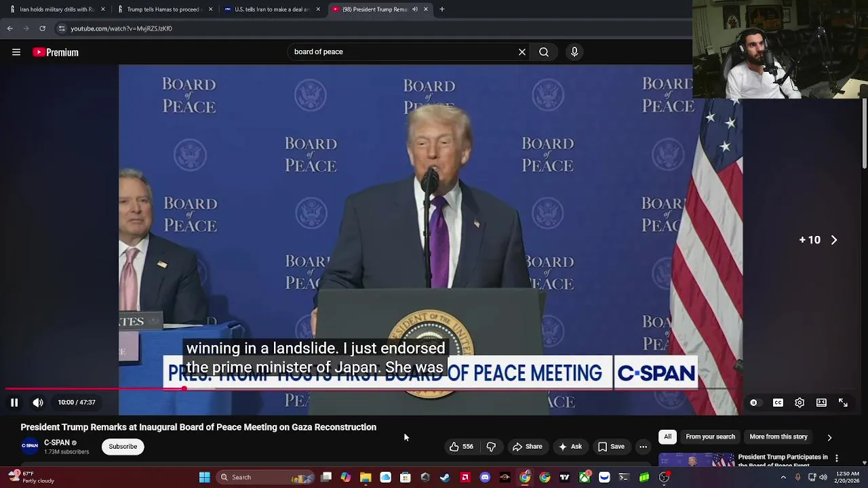The width and height of the screenshot is (868, 488).
Task: Go to YouTube Premium home logo
Action: (56, 52)
